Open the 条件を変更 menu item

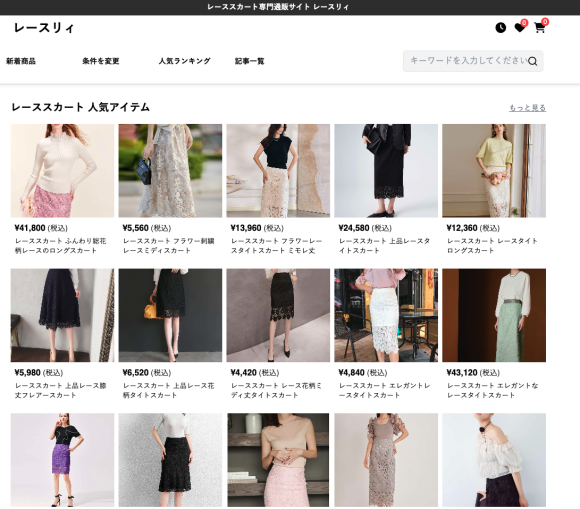101,61
